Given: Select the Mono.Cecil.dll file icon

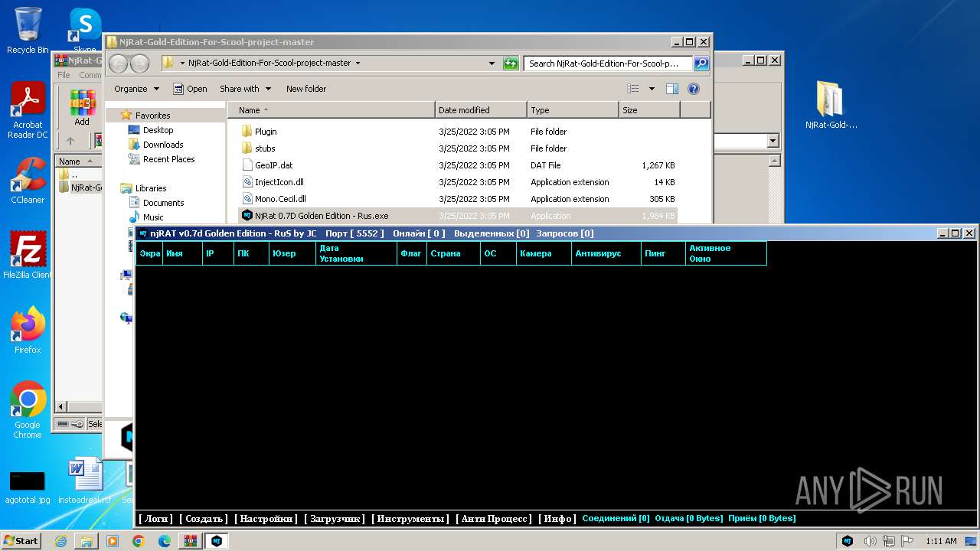Looking at the screenshot, I should pos(247,199).
